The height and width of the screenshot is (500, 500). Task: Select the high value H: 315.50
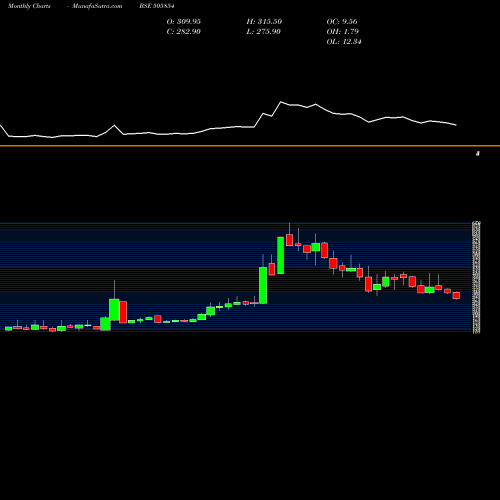(264, 21)
